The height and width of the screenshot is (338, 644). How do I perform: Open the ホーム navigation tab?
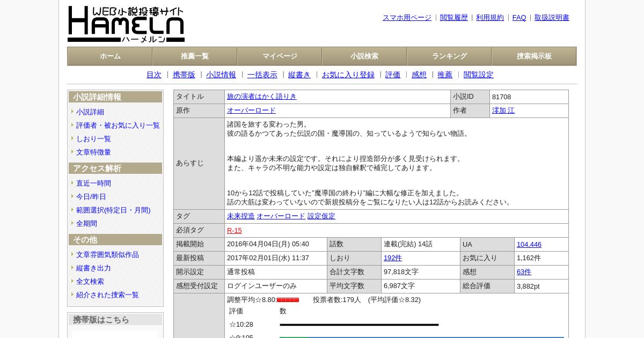point(110,56)
